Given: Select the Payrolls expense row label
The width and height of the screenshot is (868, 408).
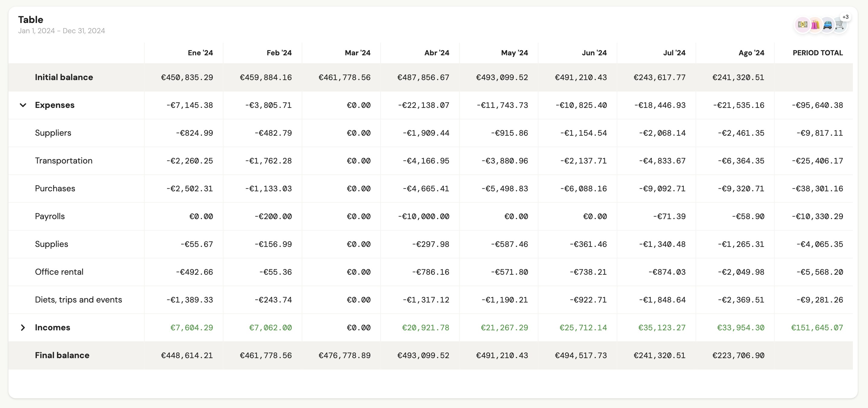Looking at the screenshot, I should point(50,216).
